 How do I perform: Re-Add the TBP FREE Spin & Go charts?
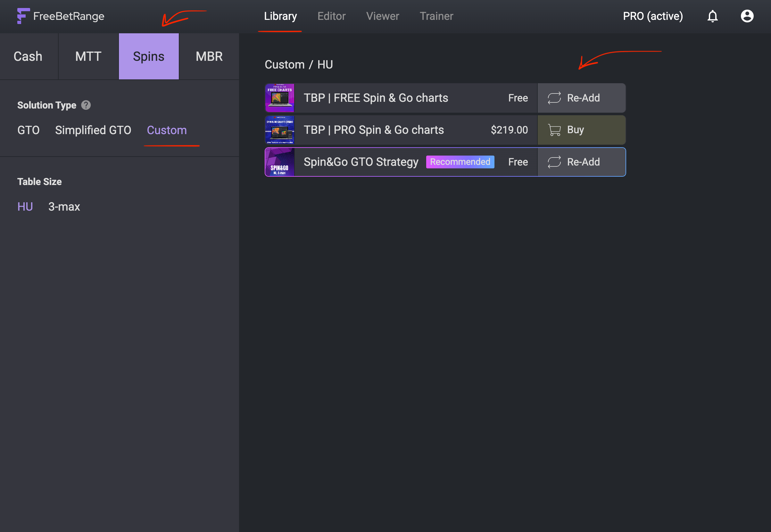581,98
